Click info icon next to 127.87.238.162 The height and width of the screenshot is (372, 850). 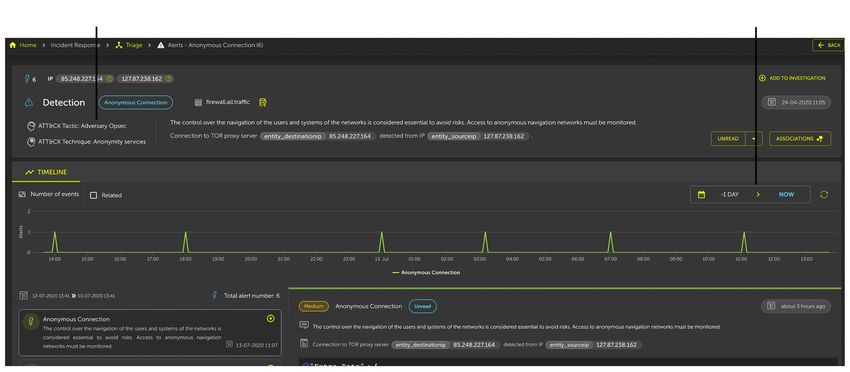point(169,79)
